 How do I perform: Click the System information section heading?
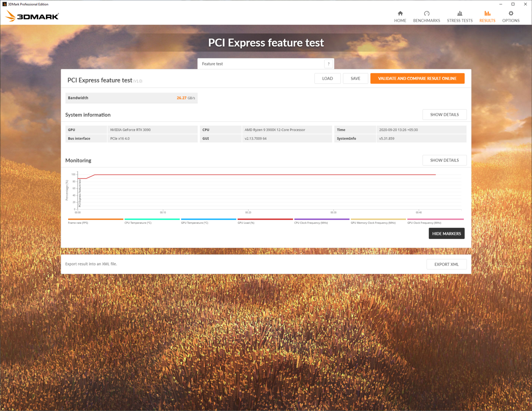(x=88, y=115)
